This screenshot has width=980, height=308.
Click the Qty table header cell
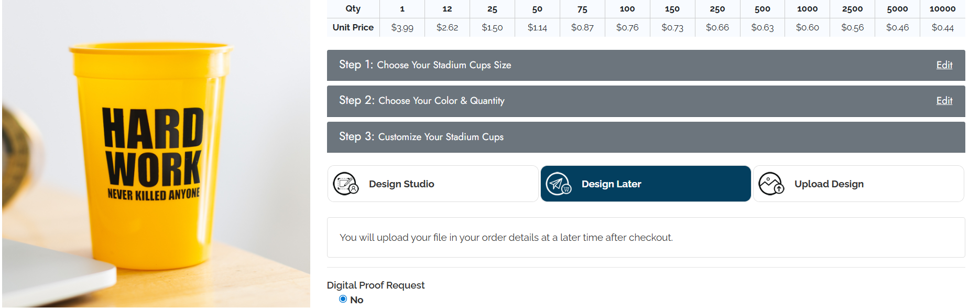click(352, 8)
